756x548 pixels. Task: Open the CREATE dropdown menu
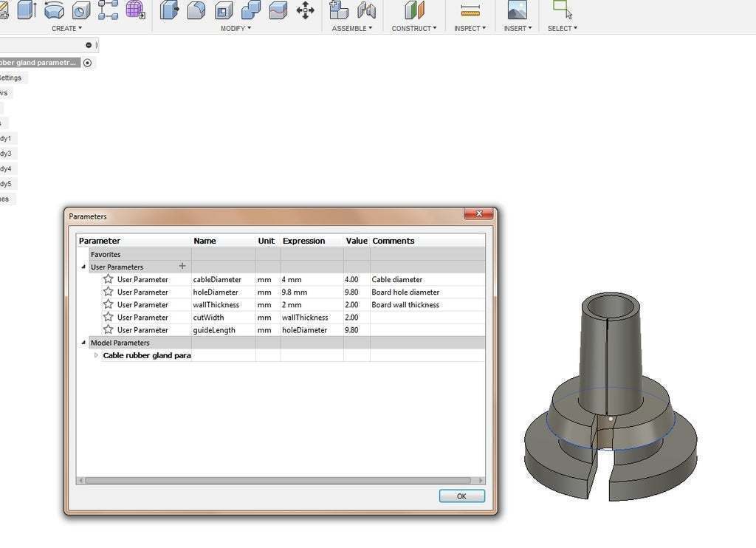tap(66, 29)
